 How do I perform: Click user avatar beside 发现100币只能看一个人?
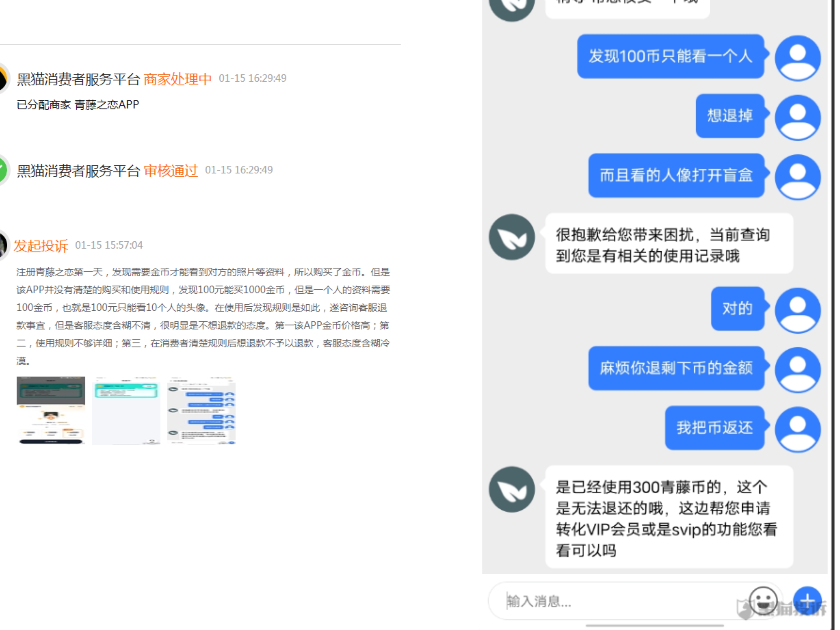(x=798, y=58)
